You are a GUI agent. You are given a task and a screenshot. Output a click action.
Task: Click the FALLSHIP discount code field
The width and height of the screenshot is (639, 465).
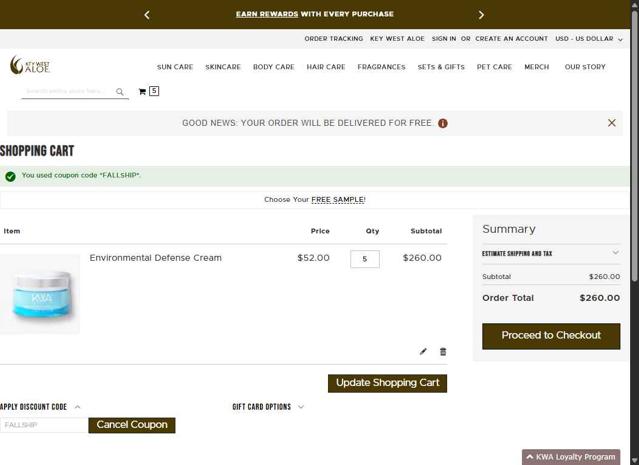pos(44,425)
